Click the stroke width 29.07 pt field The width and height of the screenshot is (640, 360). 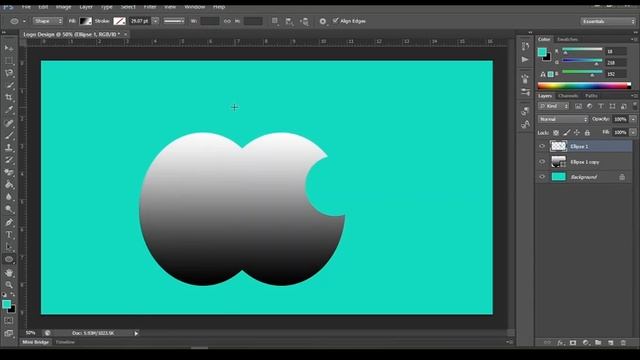click(x=140, y=21)
